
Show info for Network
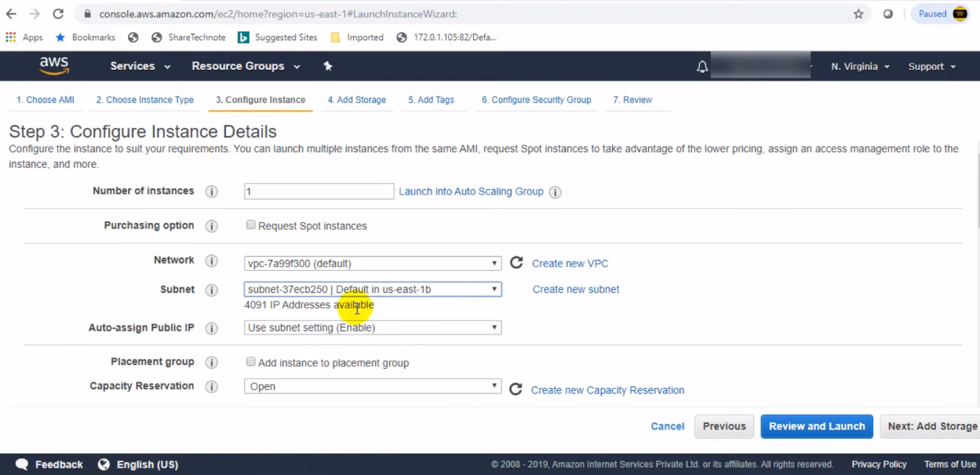coord(211,261)
